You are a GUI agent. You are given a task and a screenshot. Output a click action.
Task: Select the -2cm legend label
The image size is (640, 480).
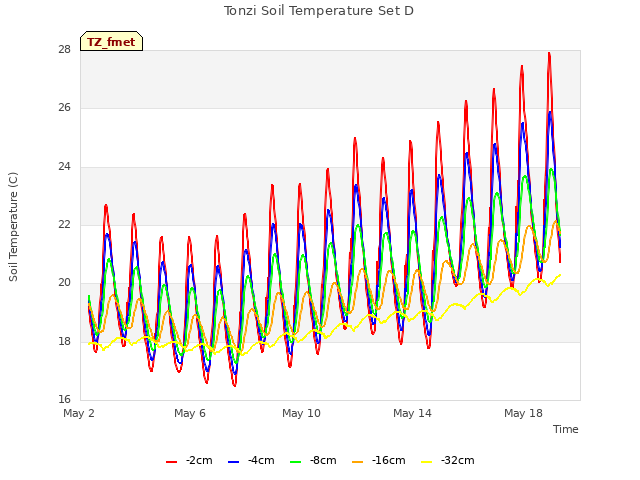click(x=199, y=460)
